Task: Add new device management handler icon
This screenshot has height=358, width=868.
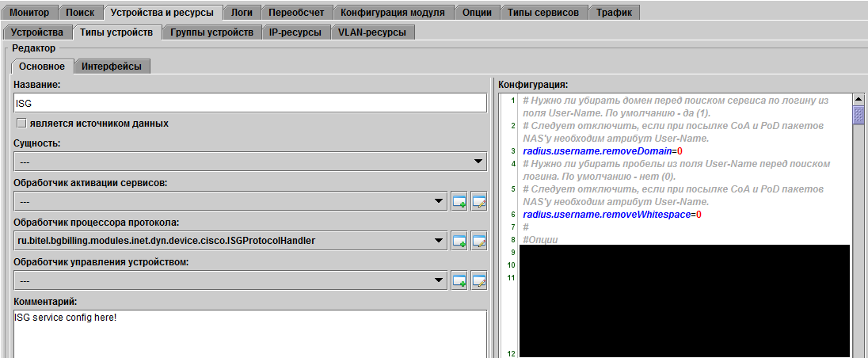Action: click(x=459, y=280)
